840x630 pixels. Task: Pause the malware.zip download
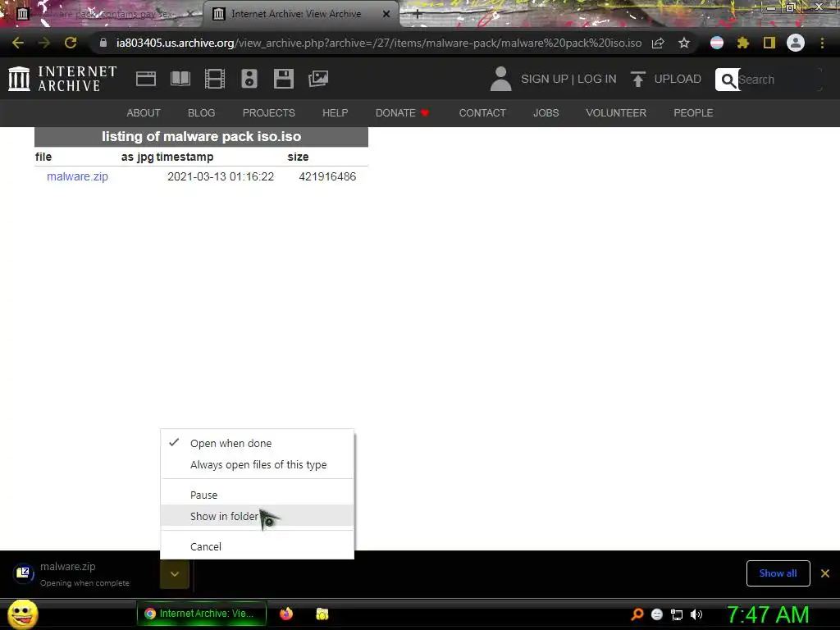pos(257,495)
